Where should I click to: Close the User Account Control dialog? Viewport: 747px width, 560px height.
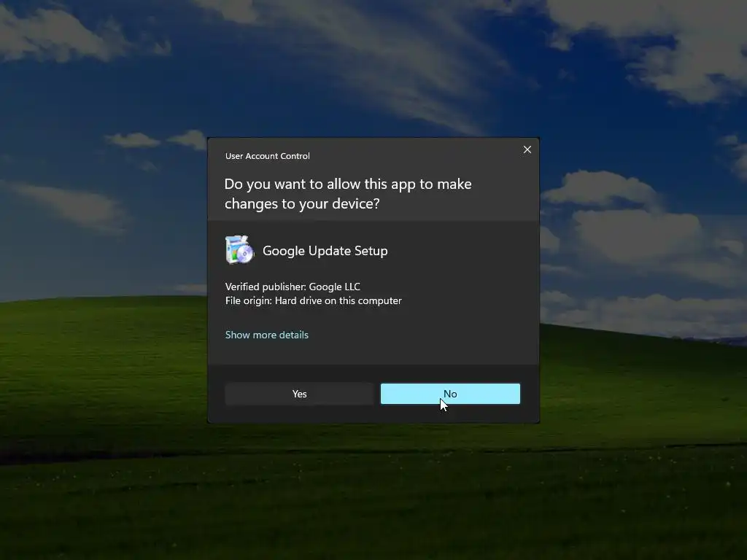point(527,149)
